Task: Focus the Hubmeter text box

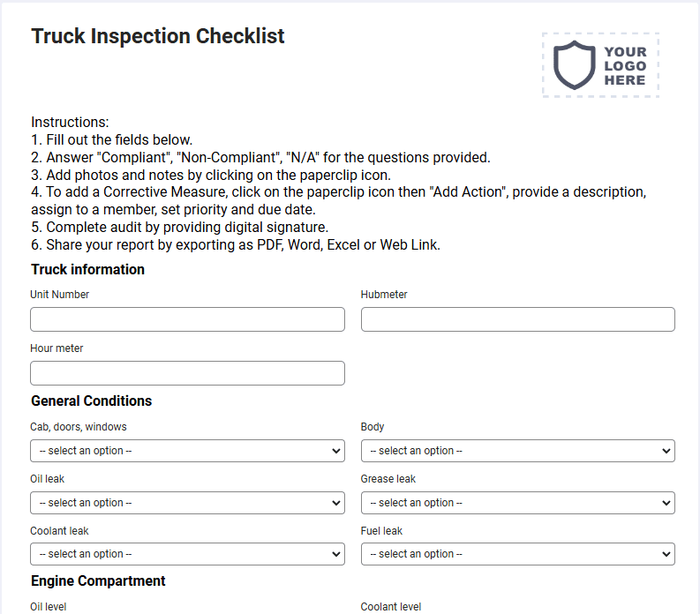Action: tap(518, 319)
